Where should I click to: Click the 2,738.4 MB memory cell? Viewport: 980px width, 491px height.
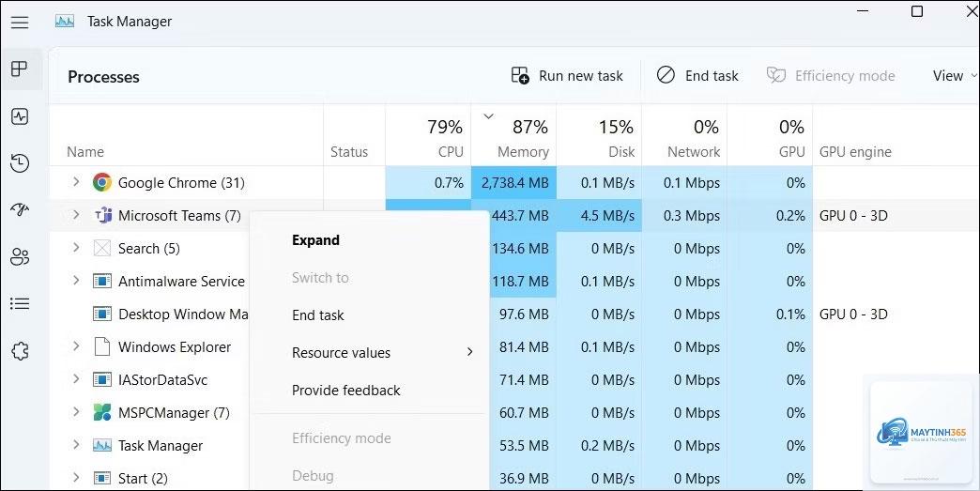[x=513, y=182]
